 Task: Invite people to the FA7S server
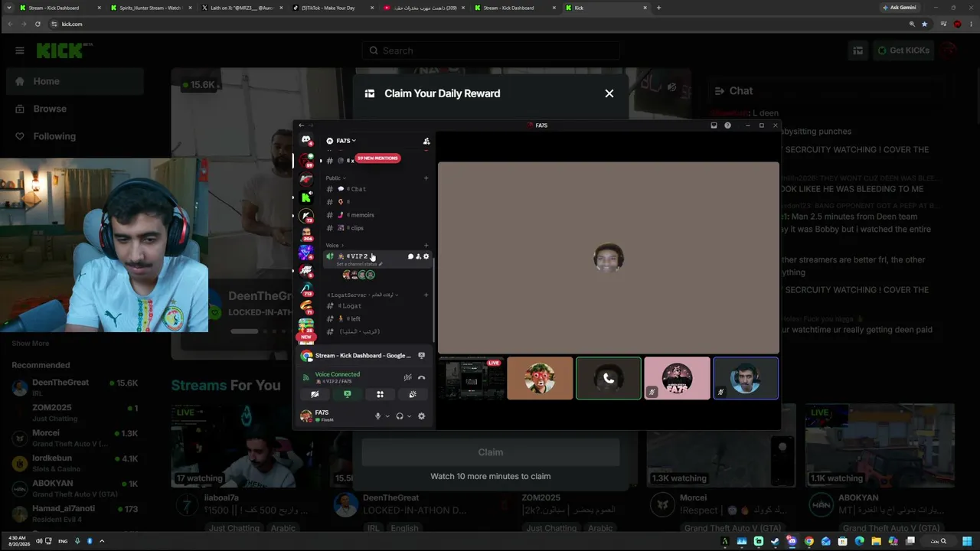(426, 141)
